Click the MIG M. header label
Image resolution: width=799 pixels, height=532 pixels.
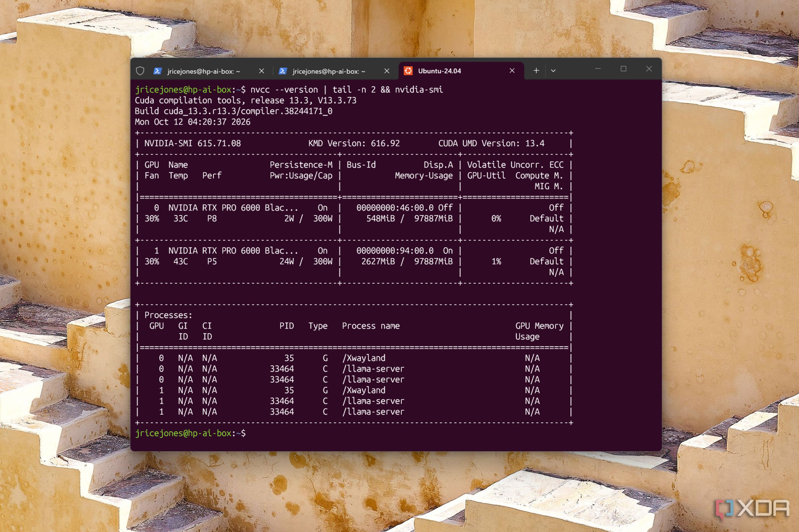pos(549,186)
